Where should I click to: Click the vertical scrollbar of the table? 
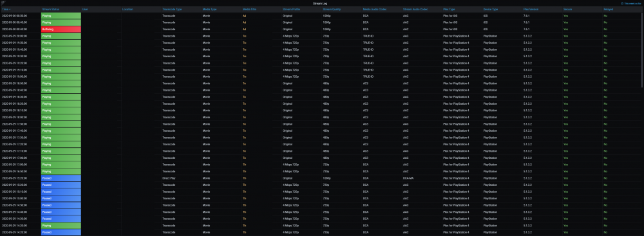pos(642,50)
